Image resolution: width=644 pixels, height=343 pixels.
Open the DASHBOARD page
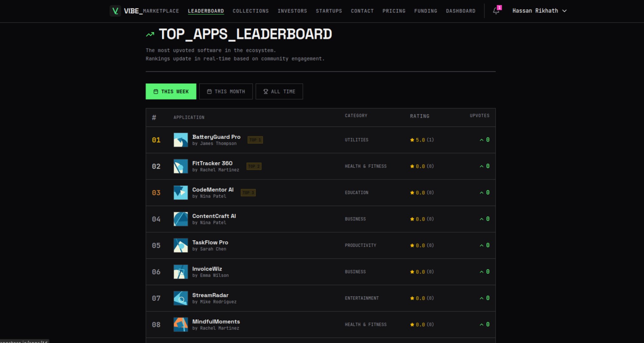tap(461, 11)
